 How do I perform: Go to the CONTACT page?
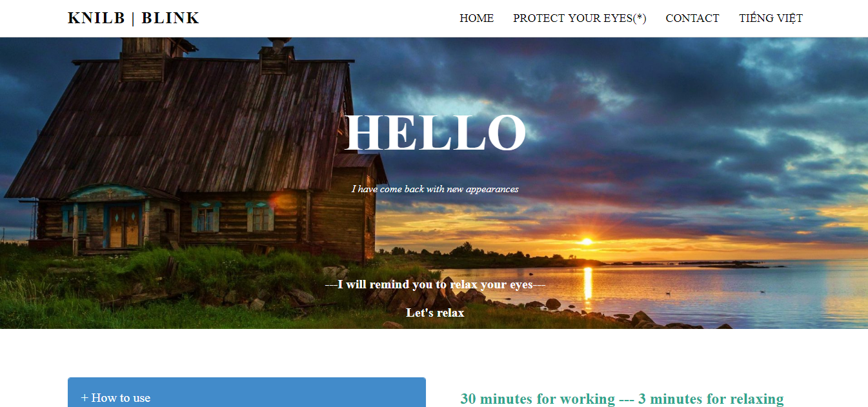tap(692, 18)
